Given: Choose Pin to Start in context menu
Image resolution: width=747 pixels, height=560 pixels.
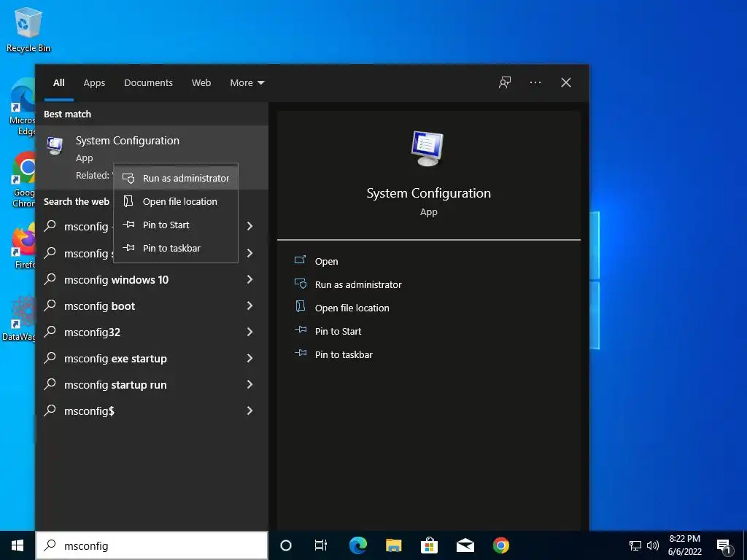Looking at the screenshot, I should [176, 225].
